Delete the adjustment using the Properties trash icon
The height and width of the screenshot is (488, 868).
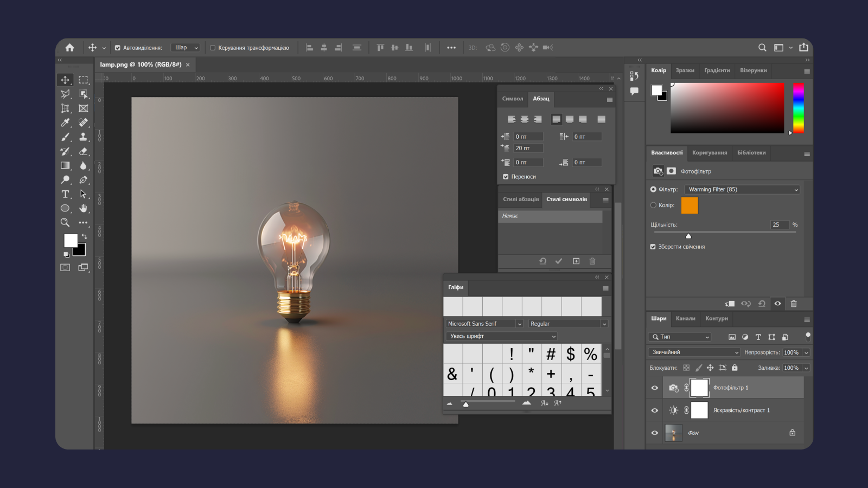point(794,304)
